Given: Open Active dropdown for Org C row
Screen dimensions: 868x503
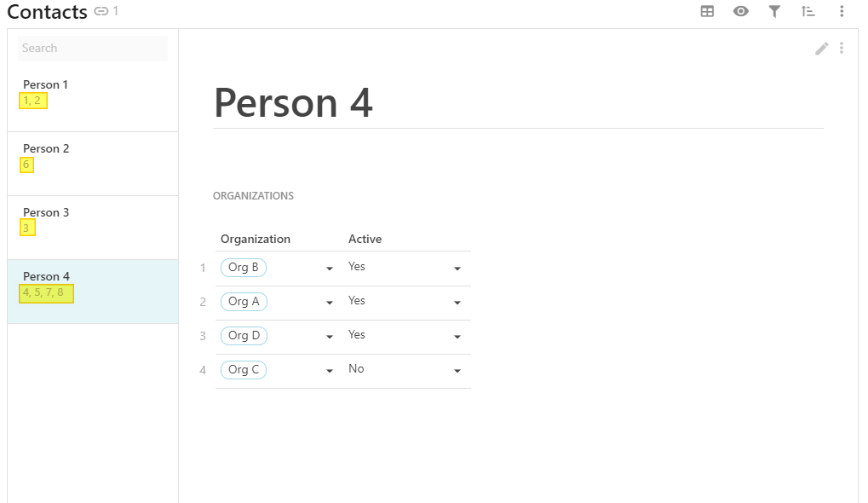Looking at the screenshot, I should coord(457,371).
